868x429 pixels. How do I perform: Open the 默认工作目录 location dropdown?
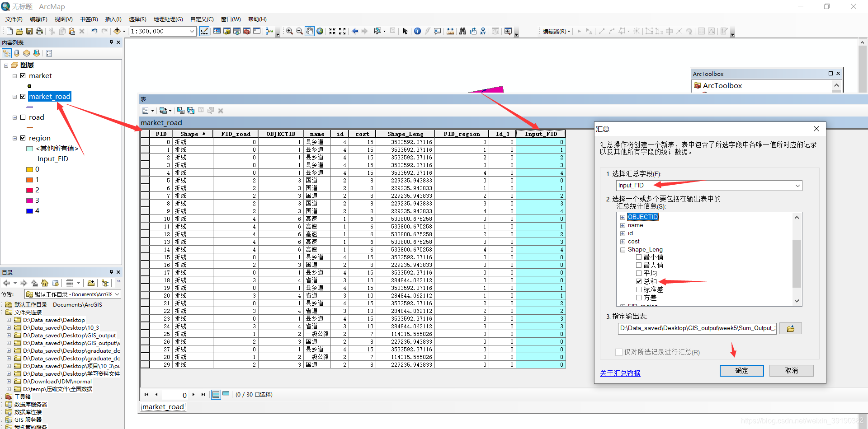click(x=117, y=294)
